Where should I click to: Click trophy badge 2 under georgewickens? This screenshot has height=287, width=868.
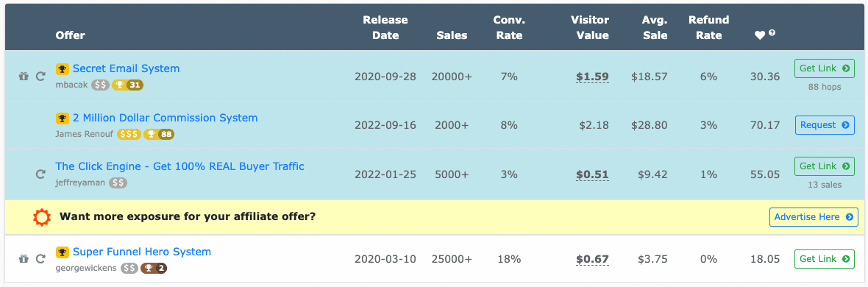154,268
